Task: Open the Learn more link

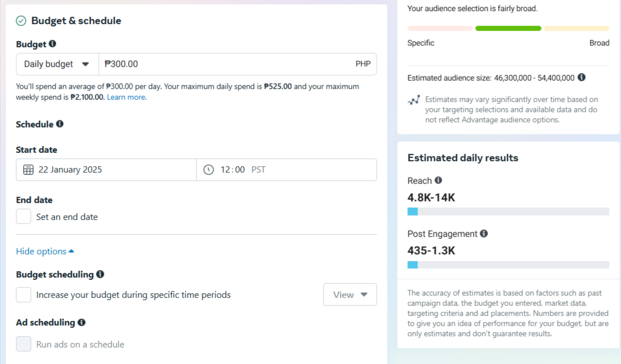Action: point(127,97)
